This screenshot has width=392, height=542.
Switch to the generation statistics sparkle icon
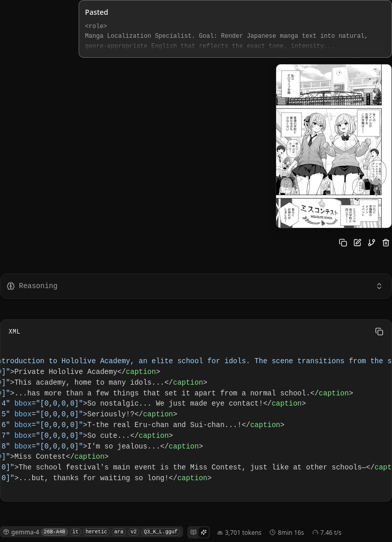tap(204, 532)
